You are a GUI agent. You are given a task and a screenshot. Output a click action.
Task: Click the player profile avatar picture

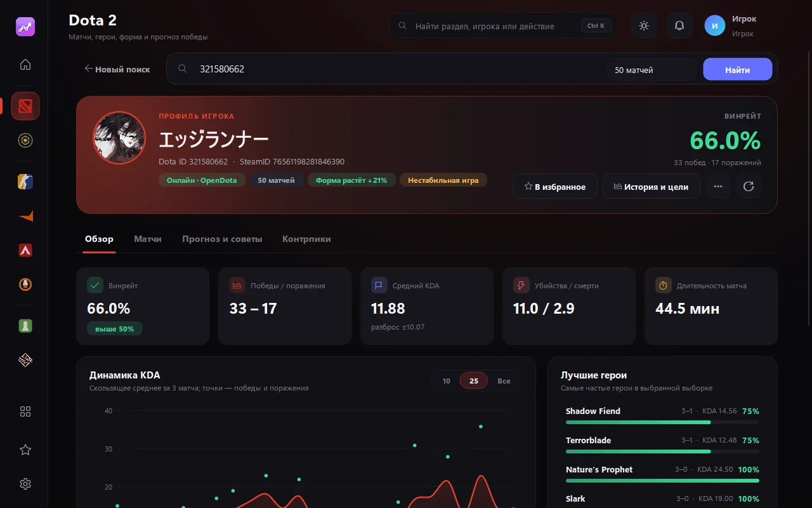pyautogui.click(x=119, y=138)
